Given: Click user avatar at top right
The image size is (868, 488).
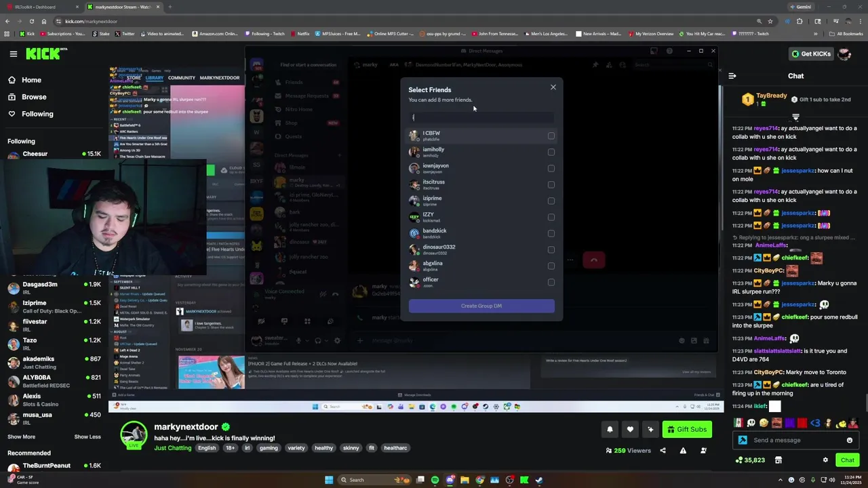Looking at the screenshot, I should [x=844, y=54].
